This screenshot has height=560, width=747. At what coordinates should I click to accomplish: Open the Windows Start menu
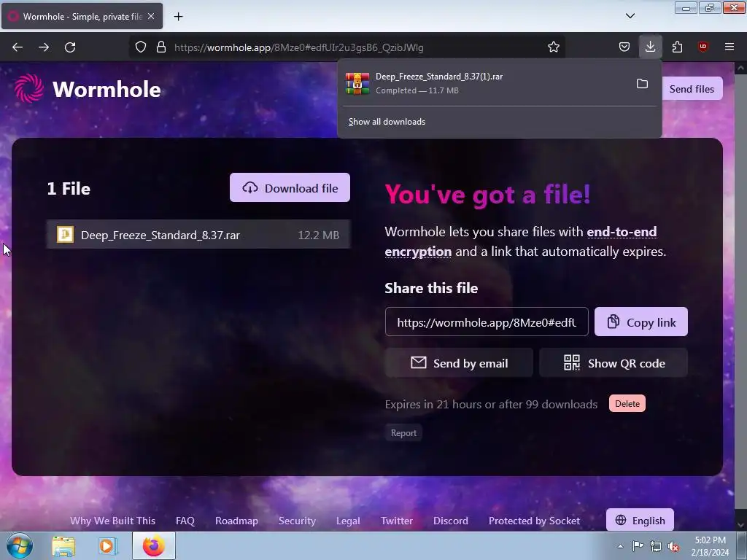coord(20,545)
